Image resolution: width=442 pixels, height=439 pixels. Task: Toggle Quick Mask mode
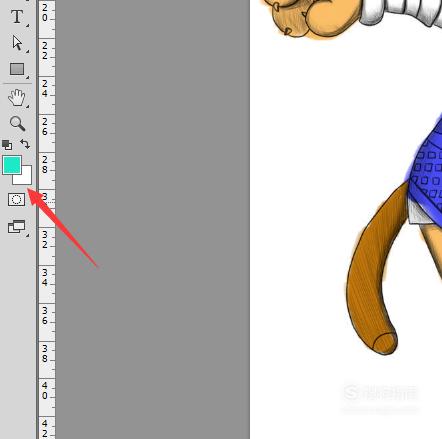(x=16, y=199)
